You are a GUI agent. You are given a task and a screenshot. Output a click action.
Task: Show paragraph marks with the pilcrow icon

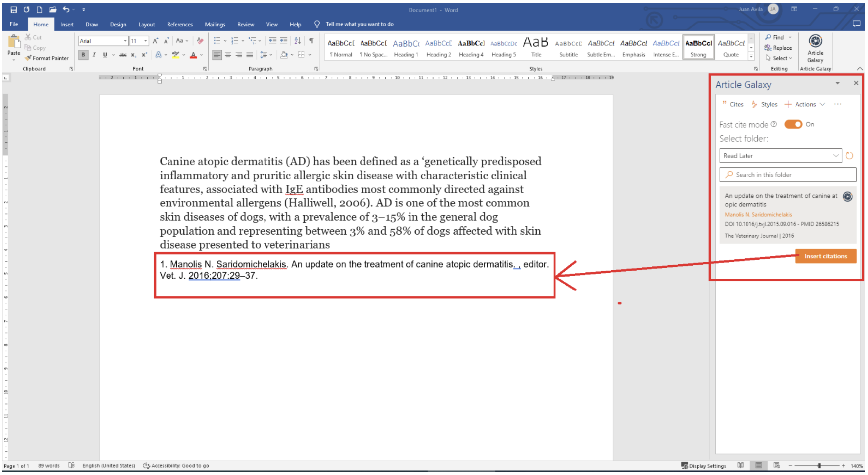(x=311, y=41)
